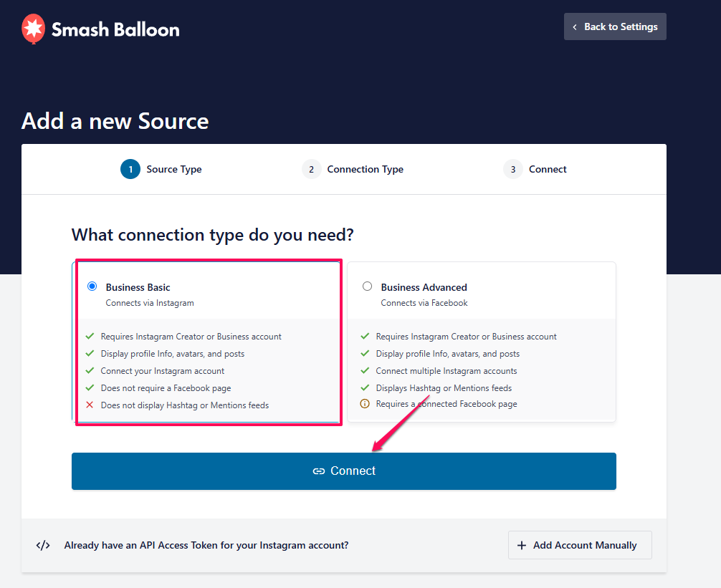This screenshot has height=588, width=721.
Task: Go to the Connection Type step
Action: (x=365, y=170)
